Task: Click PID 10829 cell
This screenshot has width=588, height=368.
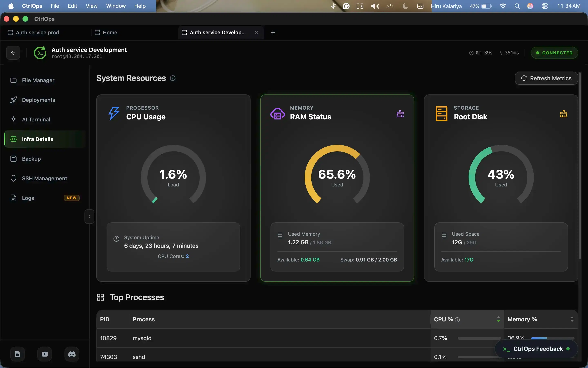Action: tap(108, 338)
